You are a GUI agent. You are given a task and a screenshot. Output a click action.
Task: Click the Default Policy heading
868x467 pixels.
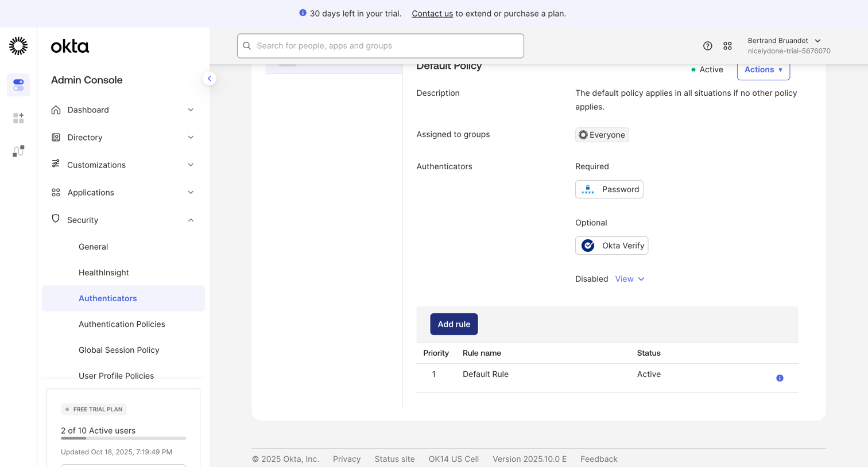click(449, 66)
